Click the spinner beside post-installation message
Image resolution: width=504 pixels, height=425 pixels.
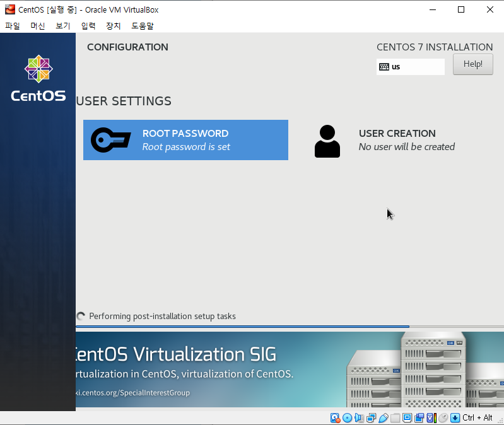[81, 317]
